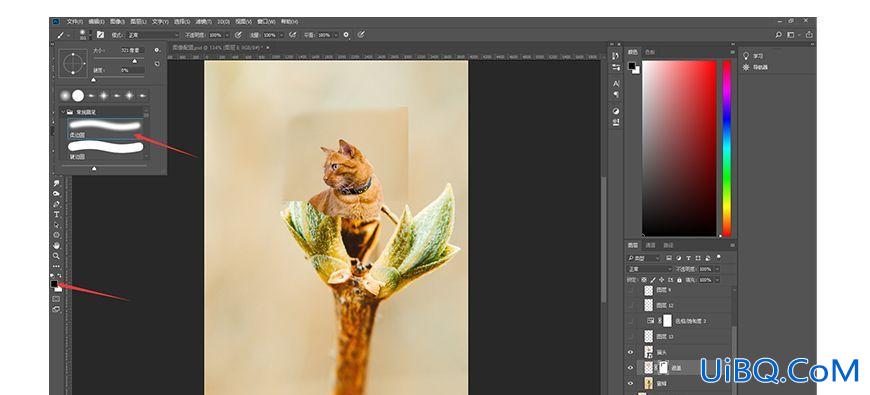Swap foreground and background colors
This screenshot has width=870, height=395.
[x=59, y=275]
